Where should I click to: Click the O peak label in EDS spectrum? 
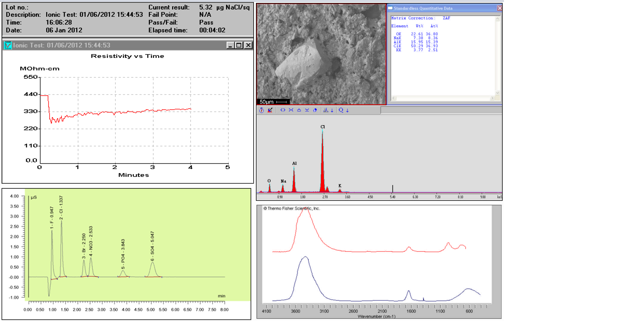click(269, 181)
